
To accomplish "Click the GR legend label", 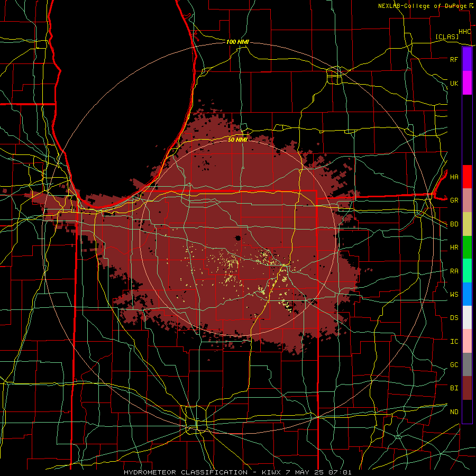I will [x=454, y=200].
